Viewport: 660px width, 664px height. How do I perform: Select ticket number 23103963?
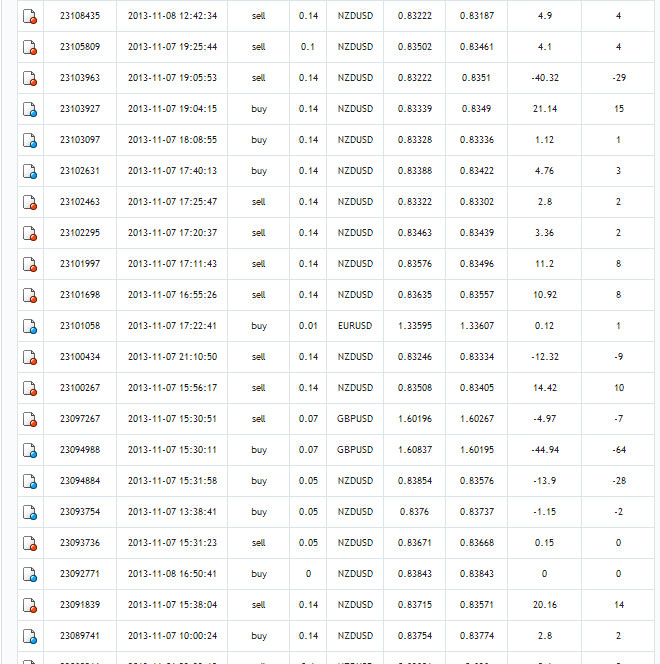tap(80, 77)
